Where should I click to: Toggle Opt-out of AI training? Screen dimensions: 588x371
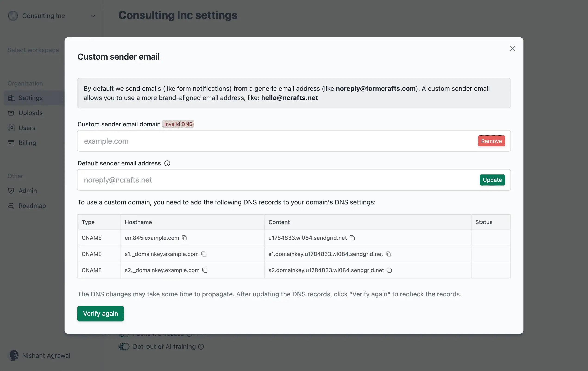[x=124, y=346]
